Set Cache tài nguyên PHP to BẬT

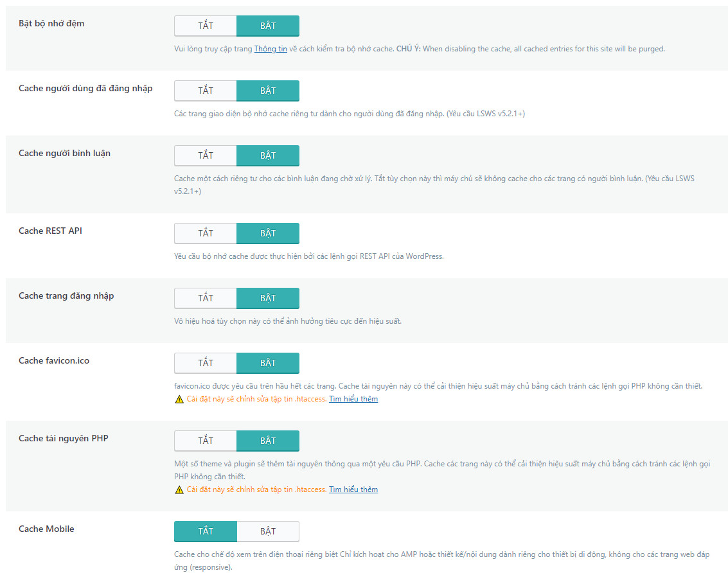click(268, 441)
